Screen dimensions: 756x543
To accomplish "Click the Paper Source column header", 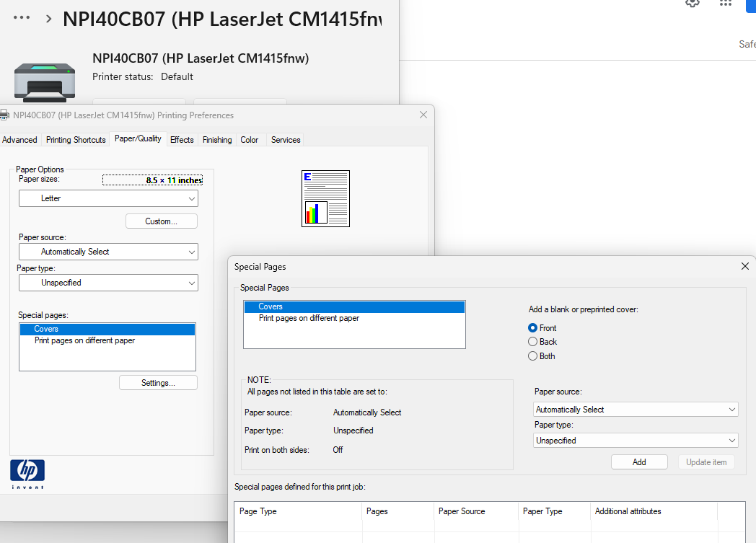I will pos(476,511).
